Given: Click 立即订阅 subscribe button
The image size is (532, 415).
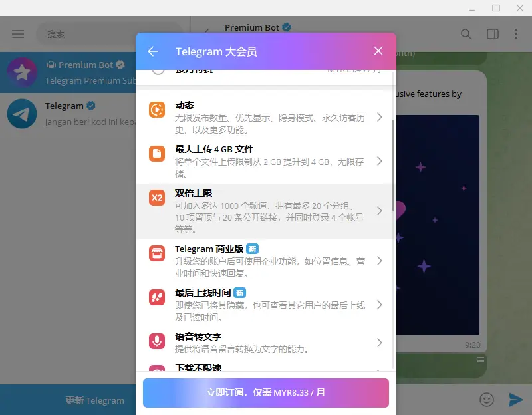Looking at the screenshot, I should 265,392.
